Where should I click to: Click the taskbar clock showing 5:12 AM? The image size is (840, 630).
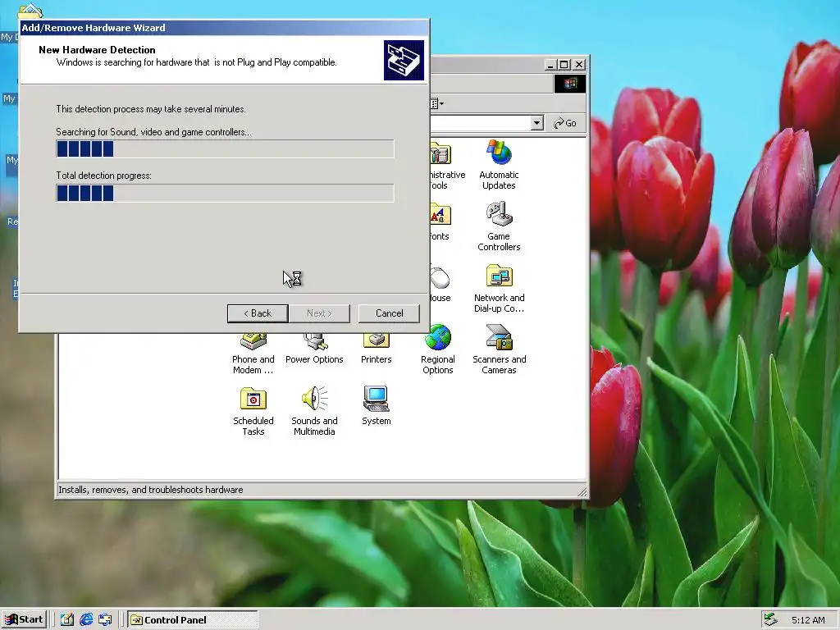808,620
